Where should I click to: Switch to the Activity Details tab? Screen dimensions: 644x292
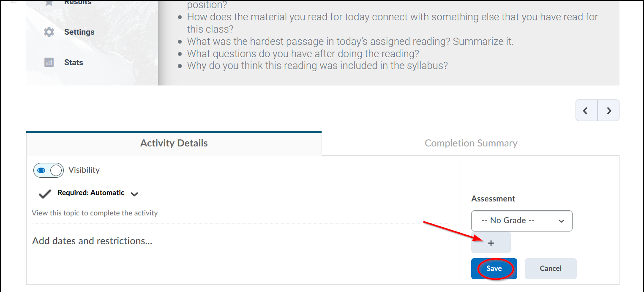[174, 143]
